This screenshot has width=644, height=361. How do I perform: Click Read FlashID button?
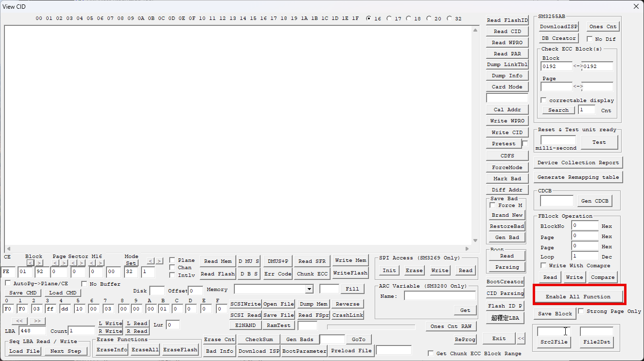[507, 20]
